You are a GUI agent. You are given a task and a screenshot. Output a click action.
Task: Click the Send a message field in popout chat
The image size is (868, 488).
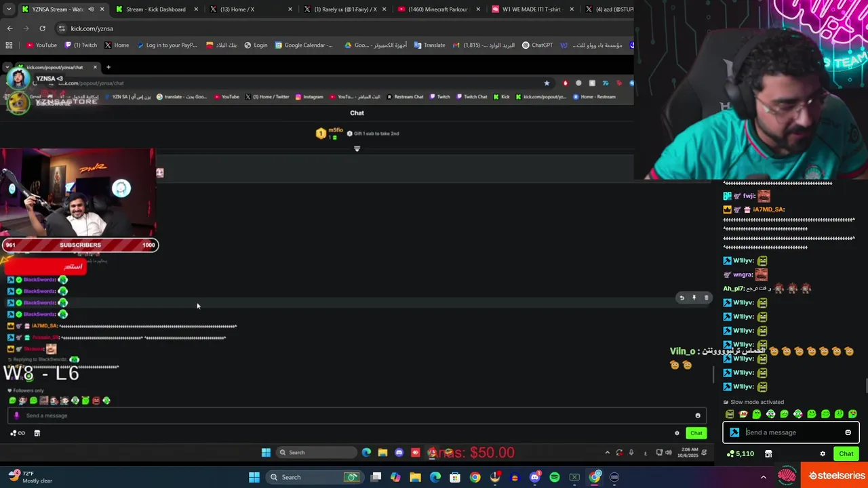356,415
